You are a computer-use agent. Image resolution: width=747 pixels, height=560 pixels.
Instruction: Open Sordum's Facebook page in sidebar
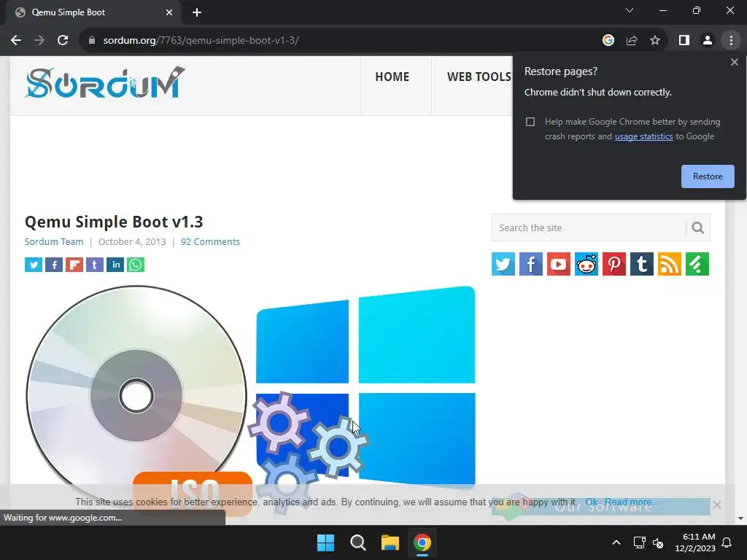531,264
